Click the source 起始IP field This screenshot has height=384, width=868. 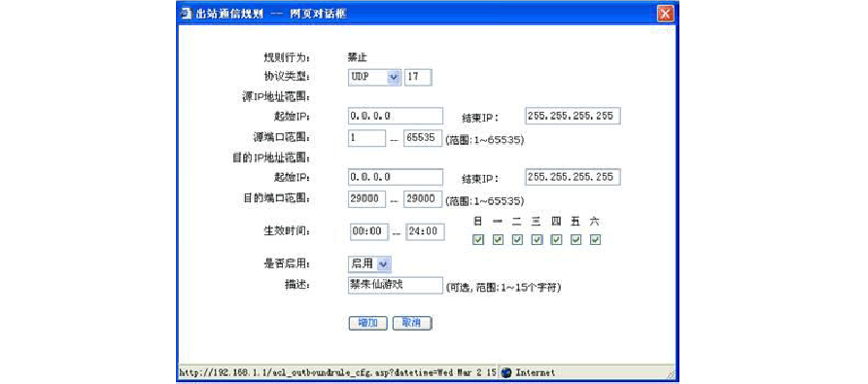(396, 117)
